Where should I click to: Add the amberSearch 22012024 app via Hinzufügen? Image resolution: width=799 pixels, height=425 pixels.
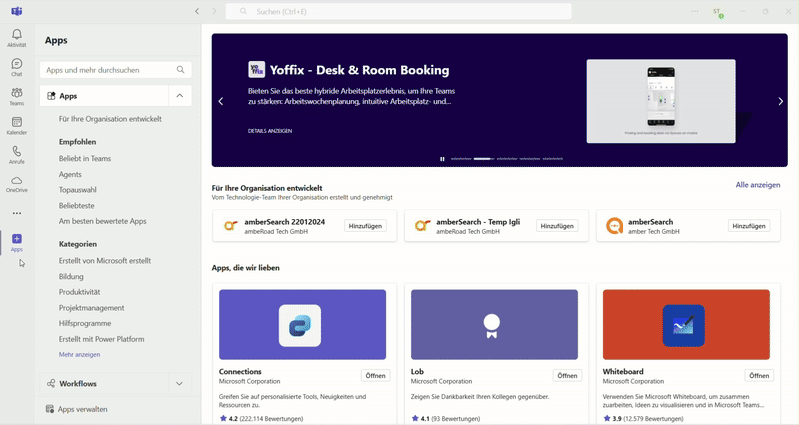365,226
